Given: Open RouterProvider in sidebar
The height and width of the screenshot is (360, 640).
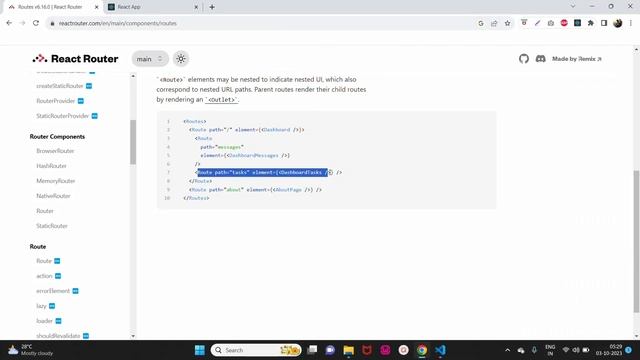Looking at the screenshot, I should (x=56, y=101).
